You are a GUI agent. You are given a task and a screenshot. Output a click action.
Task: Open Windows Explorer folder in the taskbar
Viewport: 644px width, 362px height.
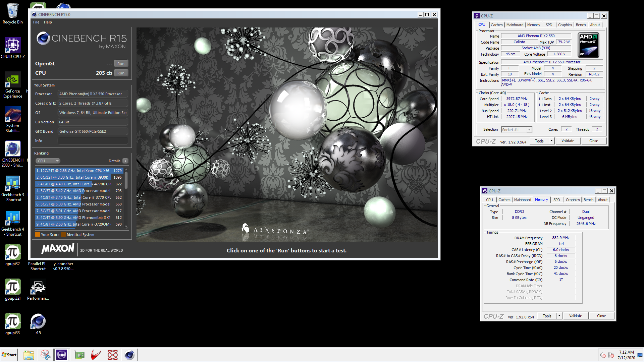click(x=29, y=355)
